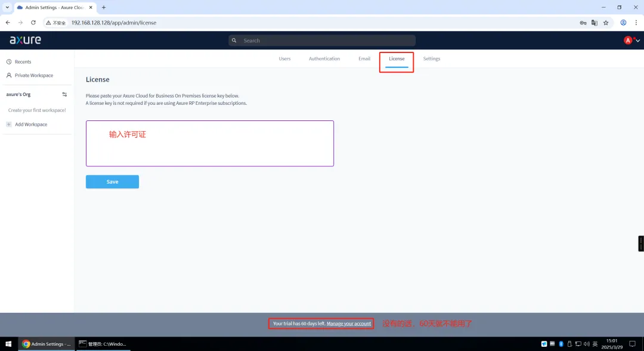Switch to the Authentication tab

tap(324, 59)
